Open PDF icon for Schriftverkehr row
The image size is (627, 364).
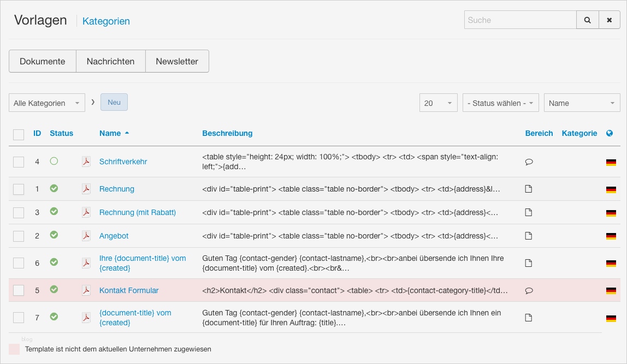86,162
